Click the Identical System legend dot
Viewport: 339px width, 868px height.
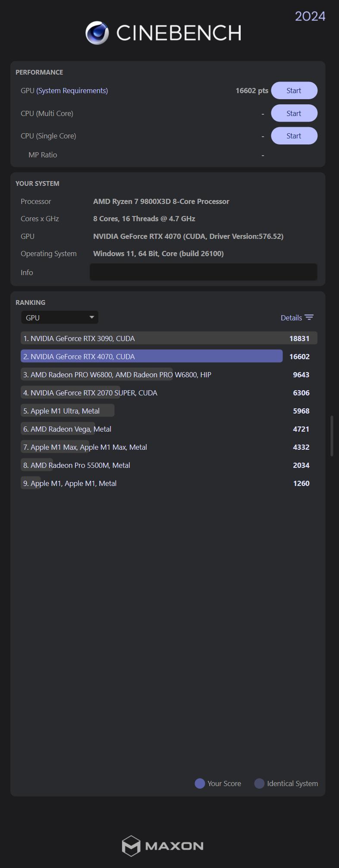(259, 783)
